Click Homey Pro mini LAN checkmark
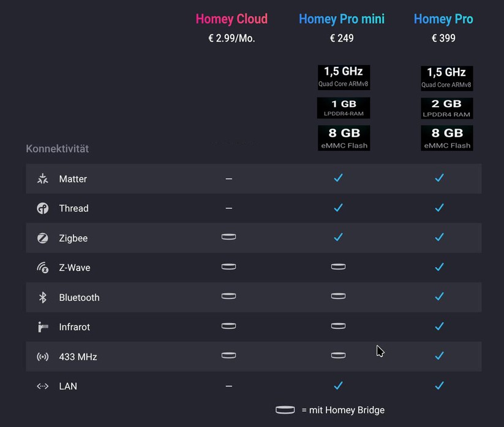Image resolution: width=504 pixels, height=427 pixels. coord(338,385)
